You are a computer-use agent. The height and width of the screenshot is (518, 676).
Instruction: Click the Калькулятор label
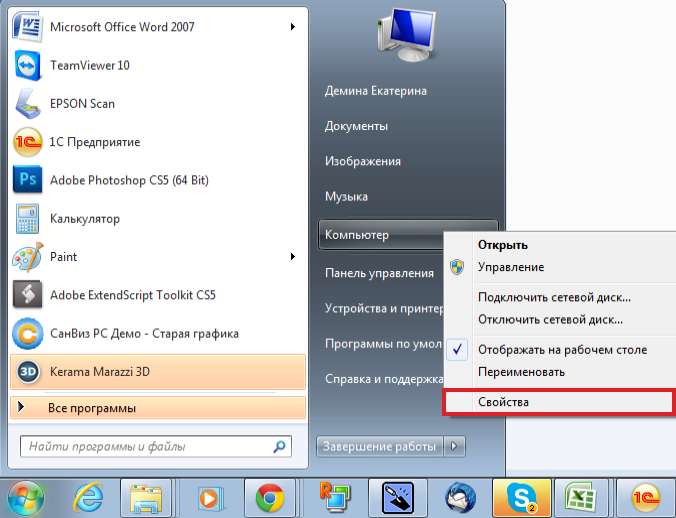coord(85,219)
